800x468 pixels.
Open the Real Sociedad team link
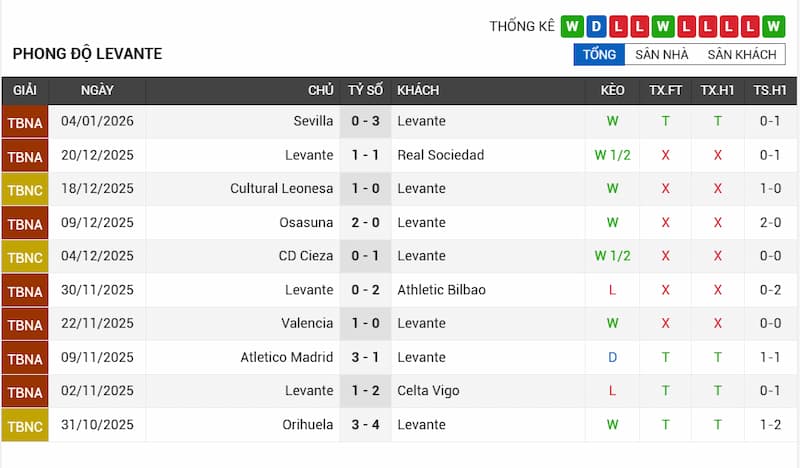pos(440,155)
